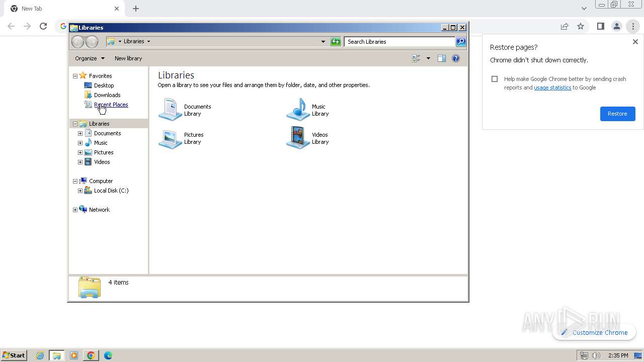Select Local Disk (C:) in navigation pane
The width and height of the screenshot is (644, 362).
point(111,191)
